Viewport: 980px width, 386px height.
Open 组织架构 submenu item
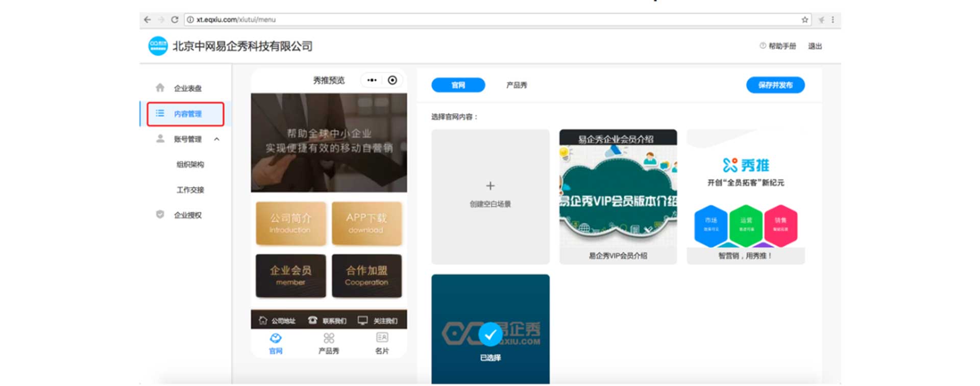tap(190, 164)
